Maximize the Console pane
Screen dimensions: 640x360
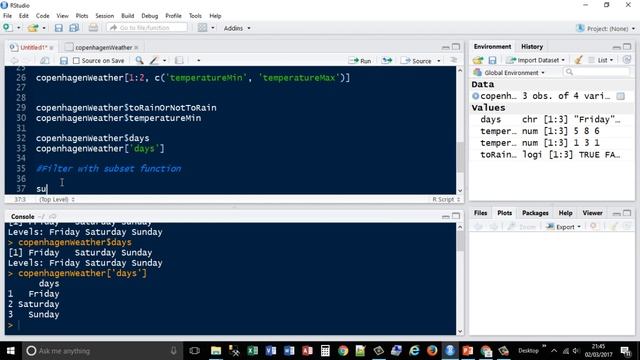coord(456,216)
